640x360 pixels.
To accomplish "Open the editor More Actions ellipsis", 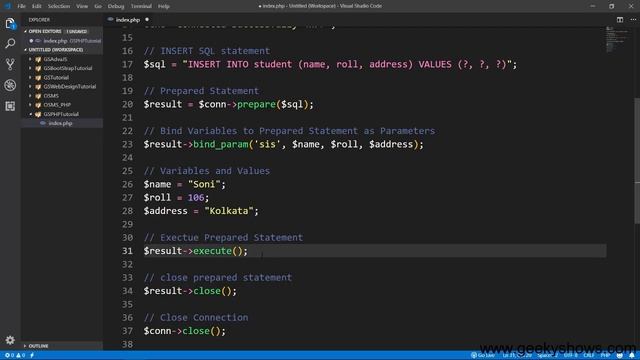I will click(633, 20).
